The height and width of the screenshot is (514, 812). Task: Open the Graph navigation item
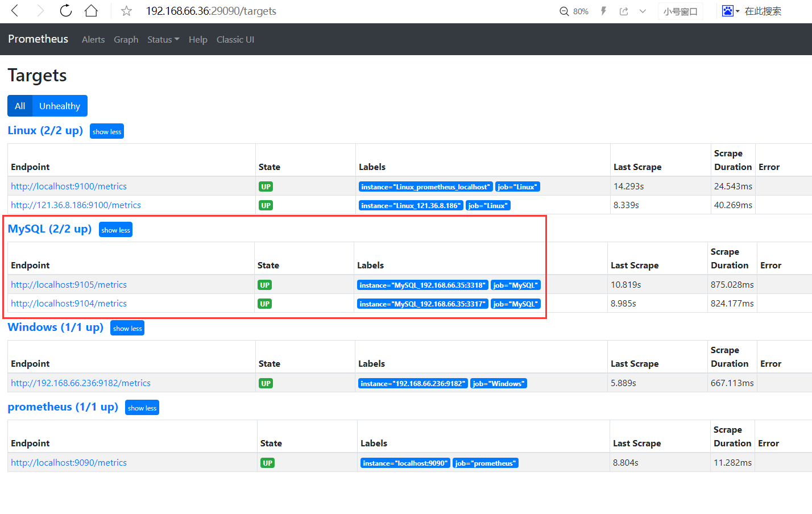(126, 39)
